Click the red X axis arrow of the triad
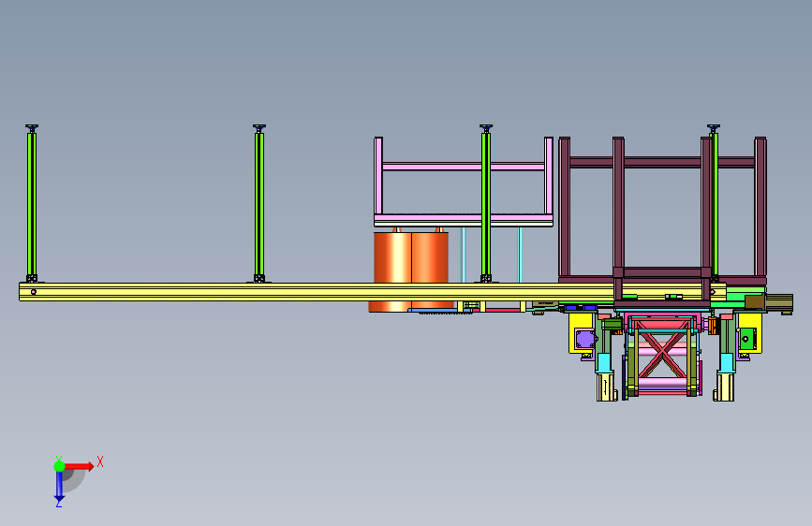 (x=79, y=466)
